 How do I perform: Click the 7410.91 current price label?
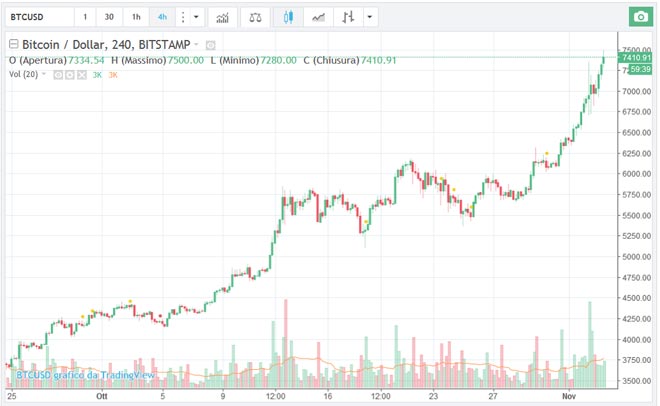(635, 59)
